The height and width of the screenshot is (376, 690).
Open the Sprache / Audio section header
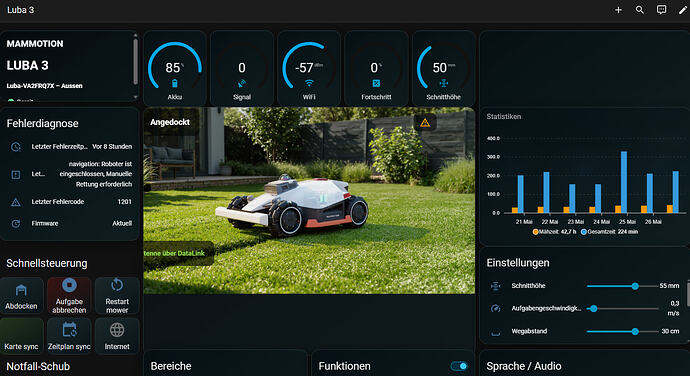(524, 366)
